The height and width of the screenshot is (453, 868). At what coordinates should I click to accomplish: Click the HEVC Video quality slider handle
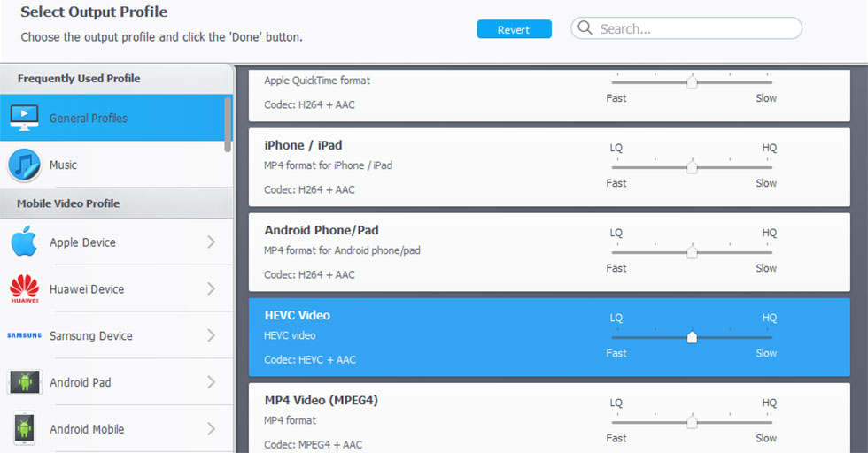692,337
